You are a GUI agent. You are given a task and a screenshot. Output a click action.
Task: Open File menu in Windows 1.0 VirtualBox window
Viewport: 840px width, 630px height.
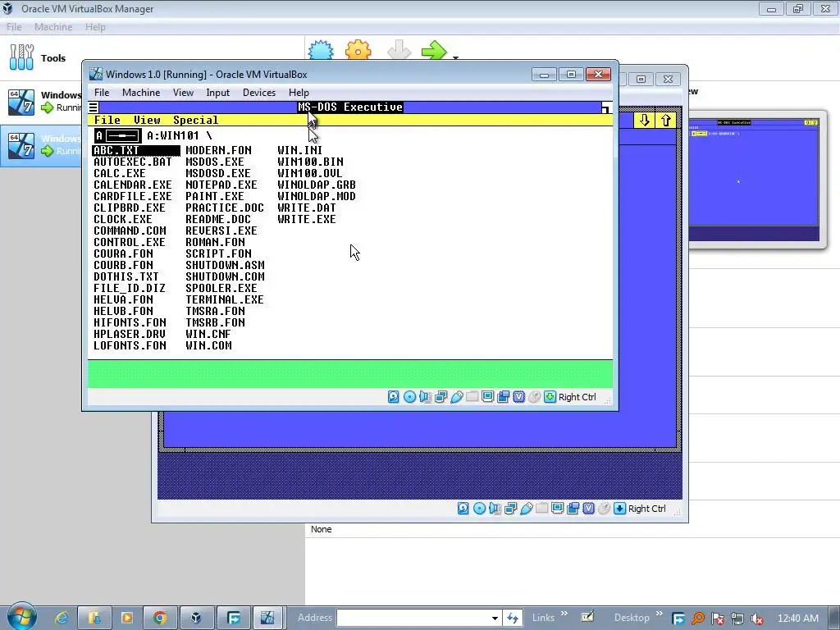(x=102, y=93)
